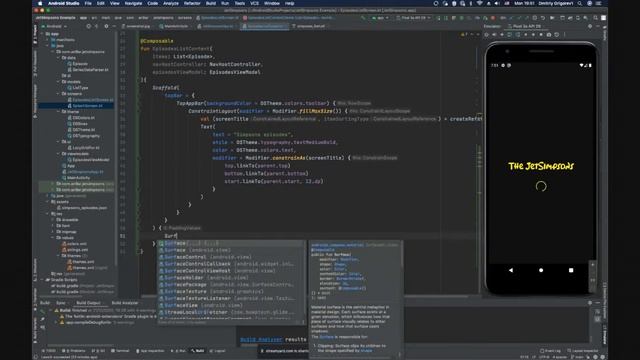Open the Apple menu

40,3
